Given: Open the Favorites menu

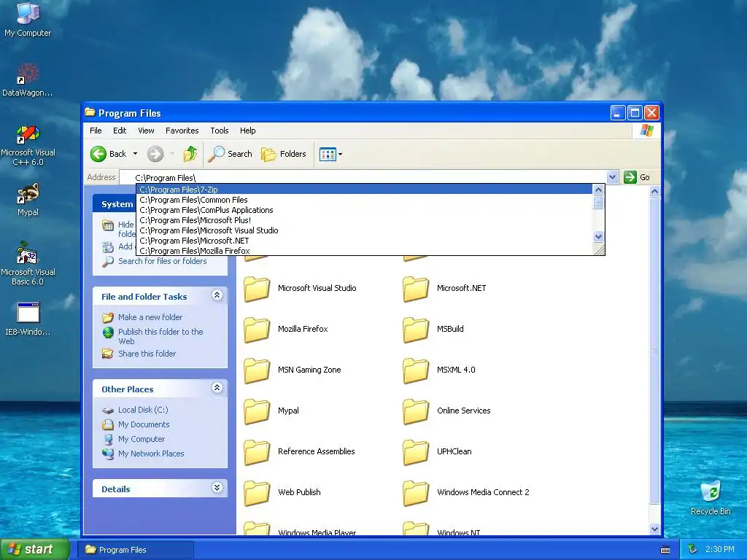Looking at the screenshot, I should tap(182, 131).
